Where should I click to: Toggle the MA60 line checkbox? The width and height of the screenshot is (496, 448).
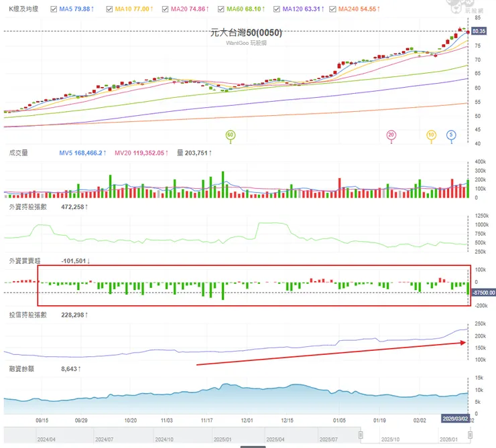[221, 9]
